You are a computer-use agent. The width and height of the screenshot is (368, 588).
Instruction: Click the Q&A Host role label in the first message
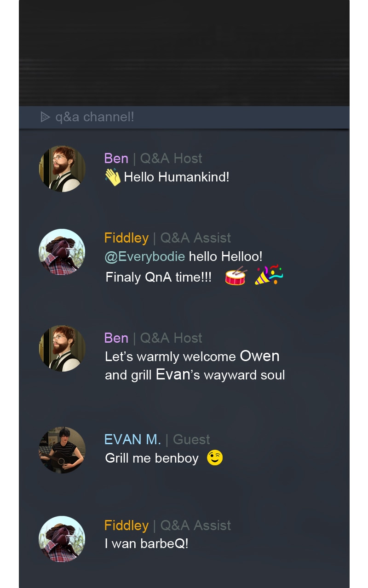pyautogui.click(x=171, y=158)
